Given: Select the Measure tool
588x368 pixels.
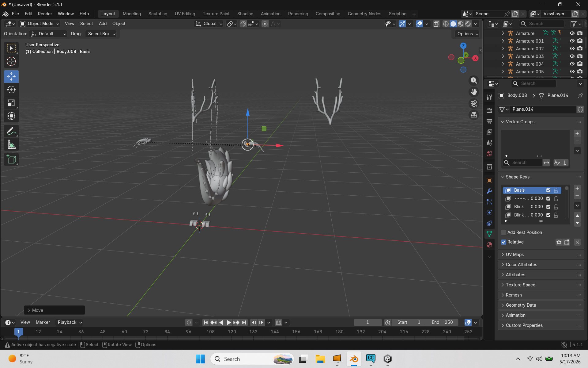Looking at the screenshot, I should (x=11, y=144).
